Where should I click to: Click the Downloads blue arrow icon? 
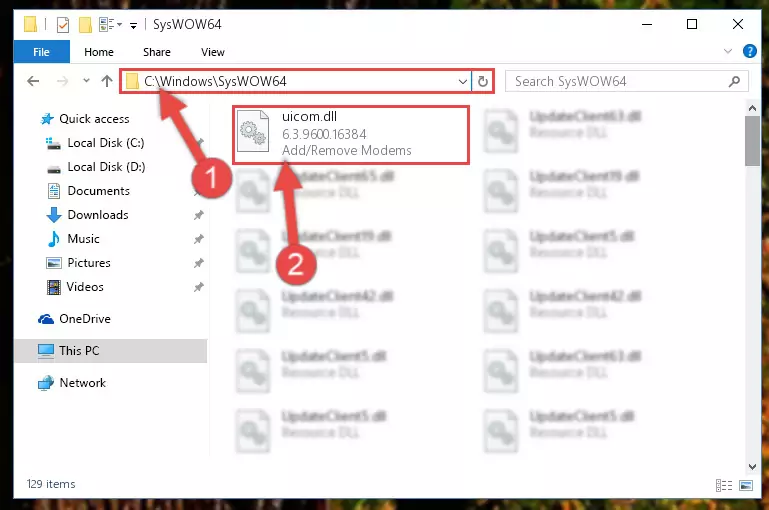pos(53,215)
